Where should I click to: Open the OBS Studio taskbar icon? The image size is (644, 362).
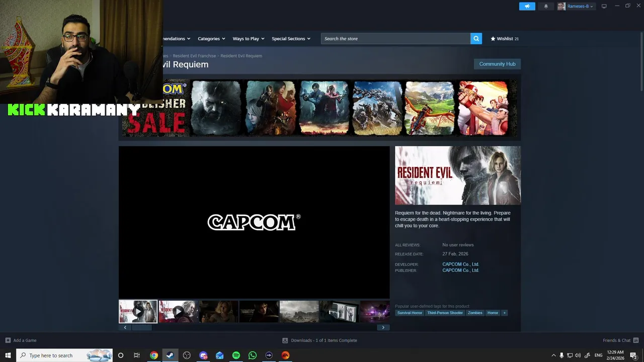point(187,355)
